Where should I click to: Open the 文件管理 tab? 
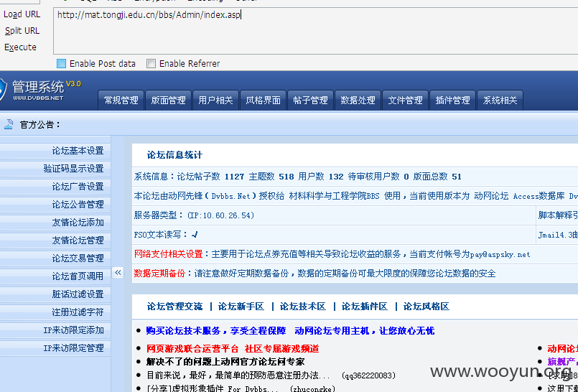[405, 101]
